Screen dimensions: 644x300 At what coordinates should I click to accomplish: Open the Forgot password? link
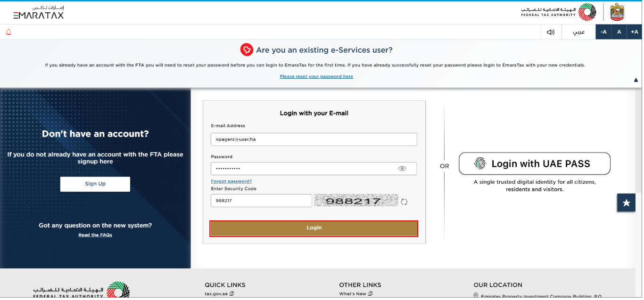231,181
